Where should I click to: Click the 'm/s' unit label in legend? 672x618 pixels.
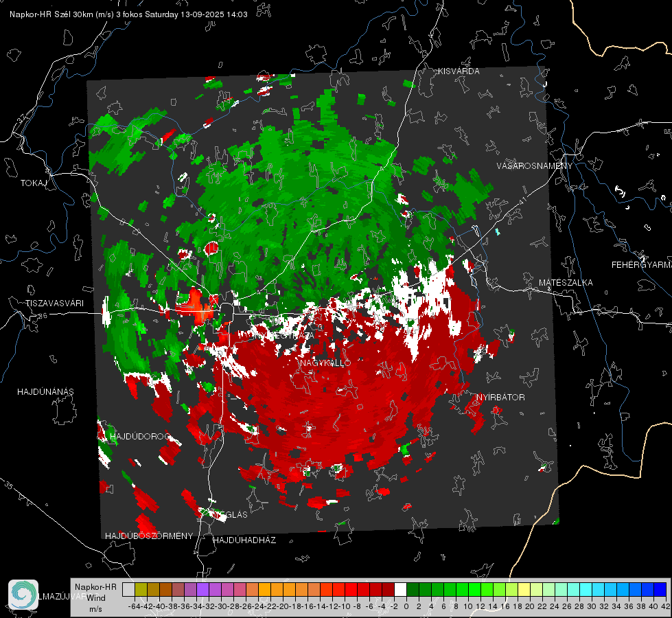95,609
